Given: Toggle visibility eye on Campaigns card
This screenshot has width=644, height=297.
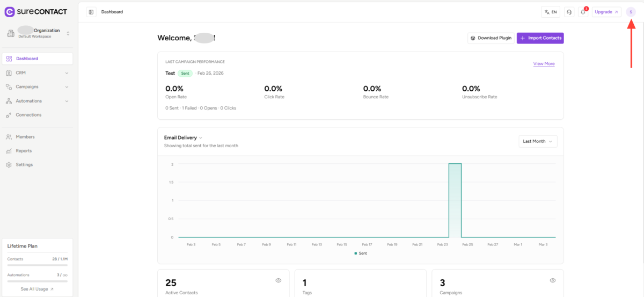Looking at the screenshot, I should click(553, 280).
